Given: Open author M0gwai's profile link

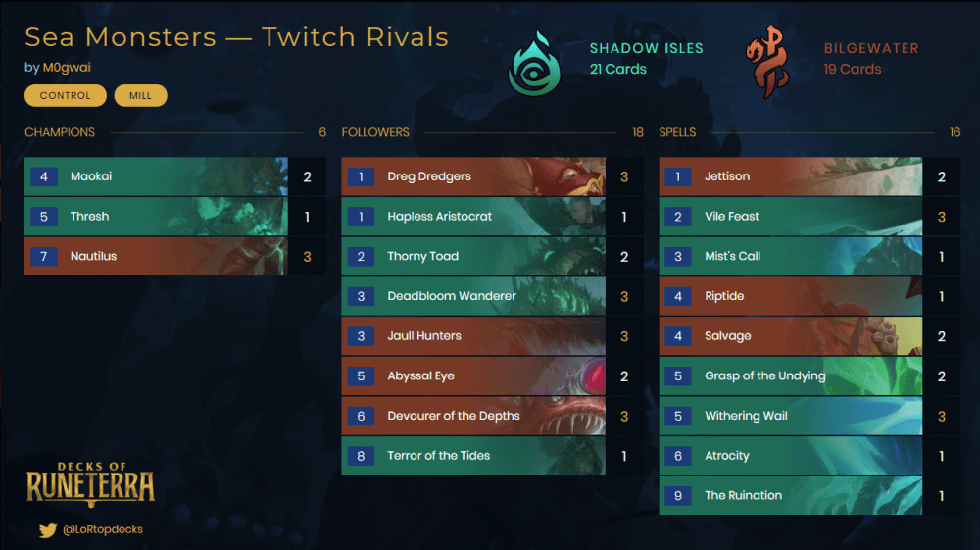Looking at the screenshot, I should click(65, 68).
